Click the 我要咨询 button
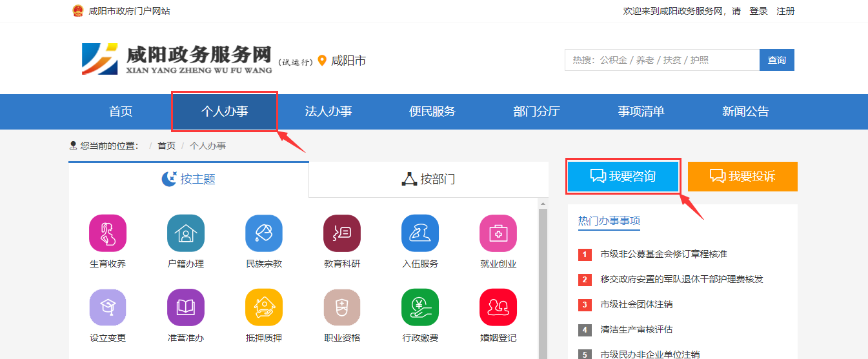This screenshot has height=359, width=868. 623,177
